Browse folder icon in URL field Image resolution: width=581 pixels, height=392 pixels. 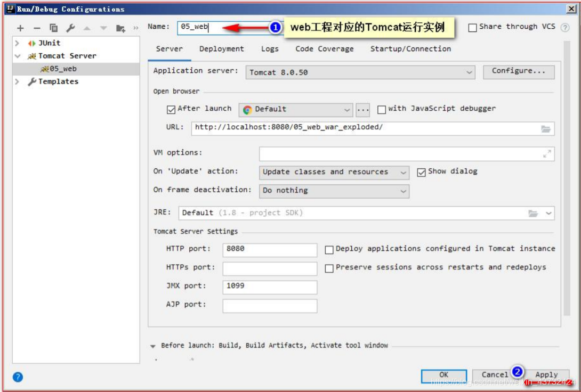(545, 129)
